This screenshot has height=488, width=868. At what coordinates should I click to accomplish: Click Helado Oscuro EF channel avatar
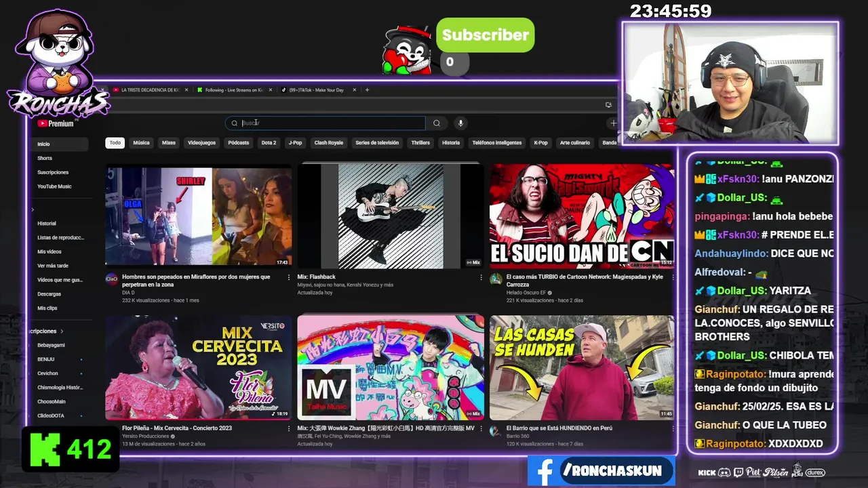[496, 279]
